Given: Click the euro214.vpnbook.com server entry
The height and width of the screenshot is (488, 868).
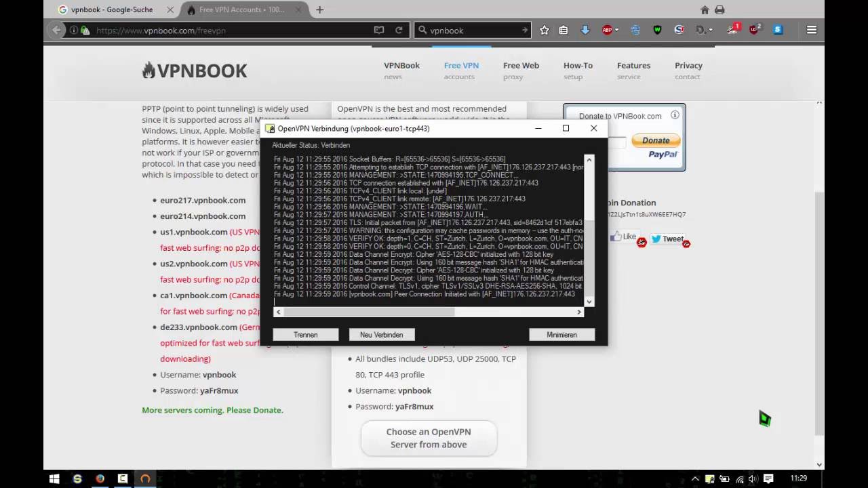Looking at the screenshot, I should pyautogui.click(x=203, y=216).
